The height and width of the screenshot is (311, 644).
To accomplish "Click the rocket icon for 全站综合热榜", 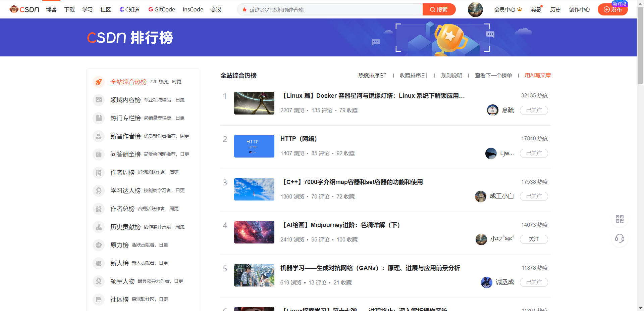I will pos(99,82).
